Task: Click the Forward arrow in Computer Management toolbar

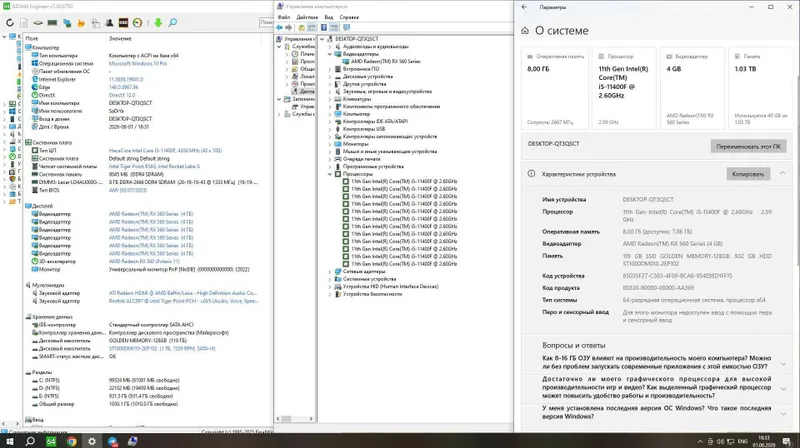Action: (x=288, y=28)
